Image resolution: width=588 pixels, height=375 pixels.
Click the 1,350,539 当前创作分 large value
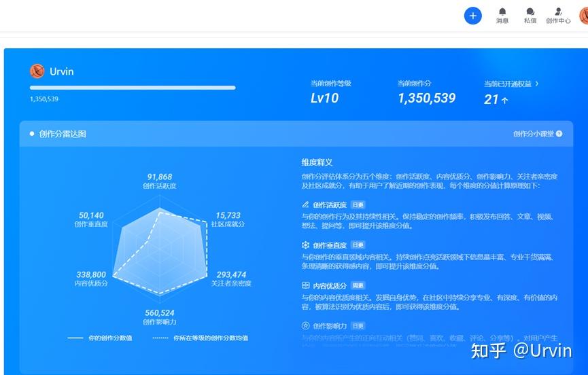(427, 98)
